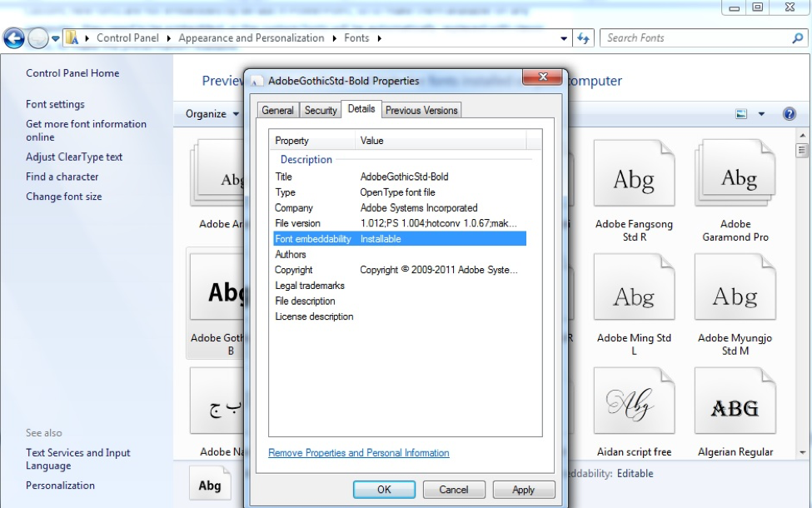Open Get more font information online

[x=86, y=131]
